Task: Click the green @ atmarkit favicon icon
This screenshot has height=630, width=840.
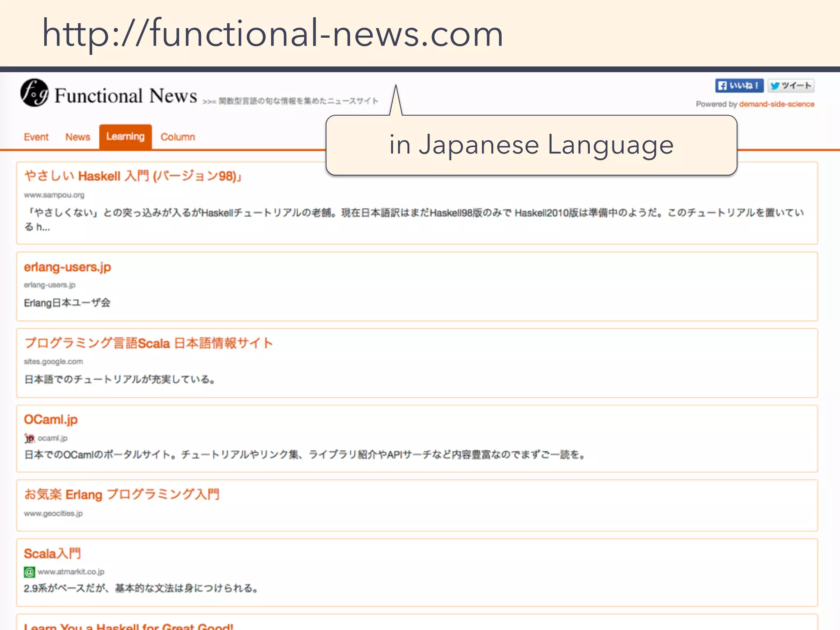Action: [x=29, y=572]
